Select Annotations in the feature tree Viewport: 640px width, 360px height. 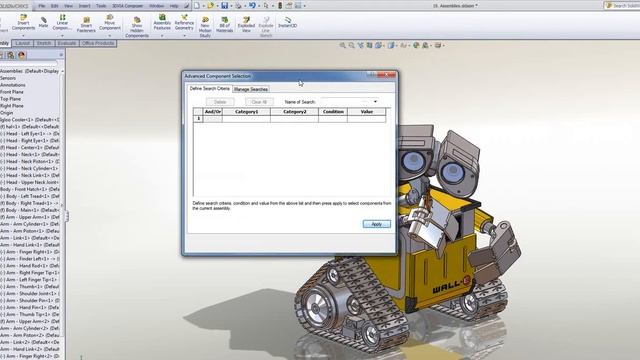click(x=13, y=85)
